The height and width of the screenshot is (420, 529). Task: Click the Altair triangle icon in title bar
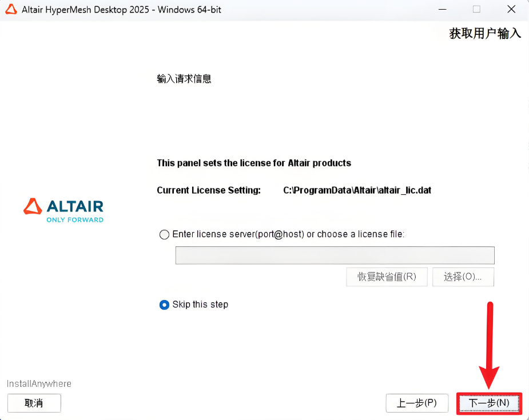pyautogui.click(x=11, y=10)
